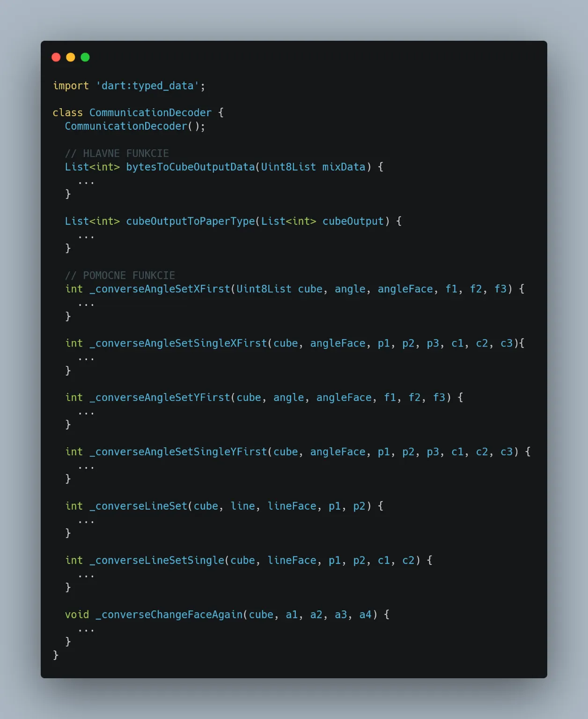This screenshot has width=588, height=719.
Task: Click the green maximize window dot
Action: click(85, 57)
